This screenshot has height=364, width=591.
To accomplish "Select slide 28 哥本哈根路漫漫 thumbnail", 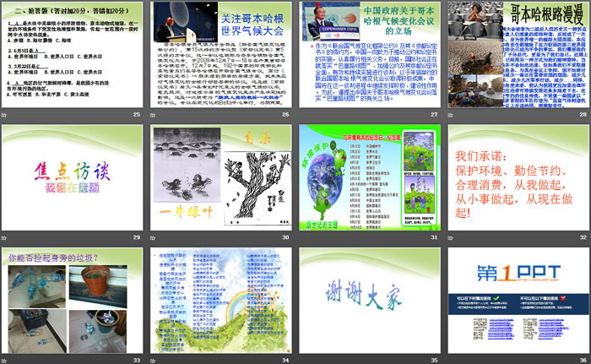I will [x=518, y=55].
